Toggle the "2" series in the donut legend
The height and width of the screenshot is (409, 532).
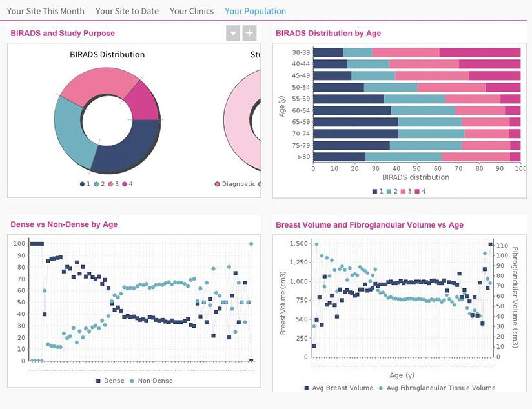coord(96,183)
